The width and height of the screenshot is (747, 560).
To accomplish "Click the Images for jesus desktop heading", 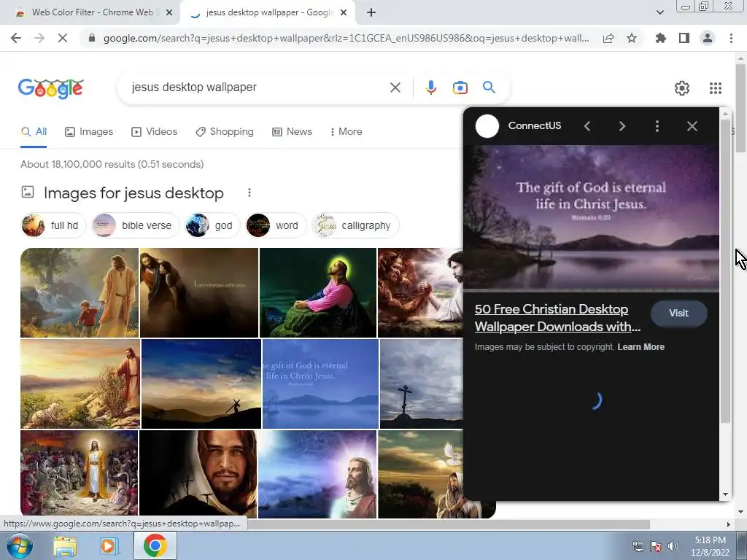I will point(133,192).
